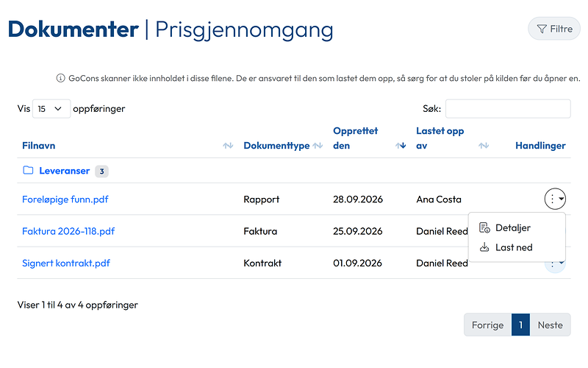The image size is (588, 368).
Task: Click the Faktura document type cell
Action: [260, 231]
